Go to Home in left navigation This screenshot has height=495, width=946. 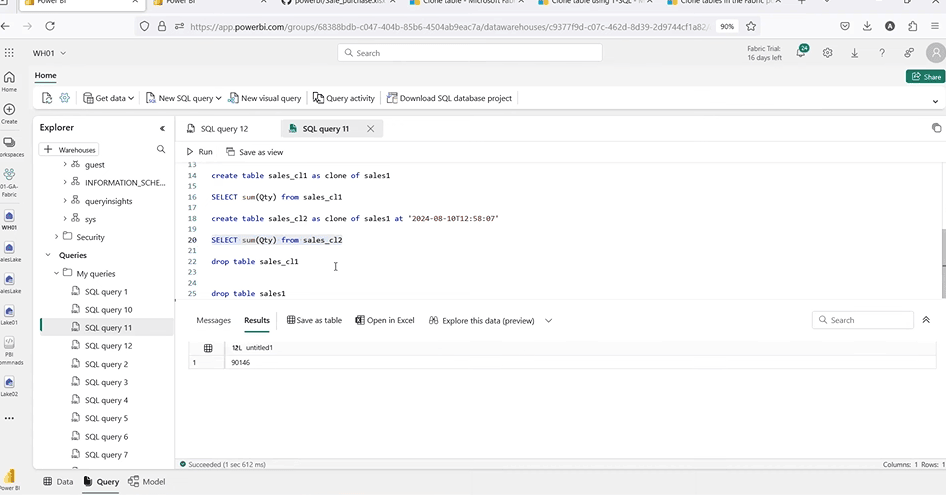(9, 81)
